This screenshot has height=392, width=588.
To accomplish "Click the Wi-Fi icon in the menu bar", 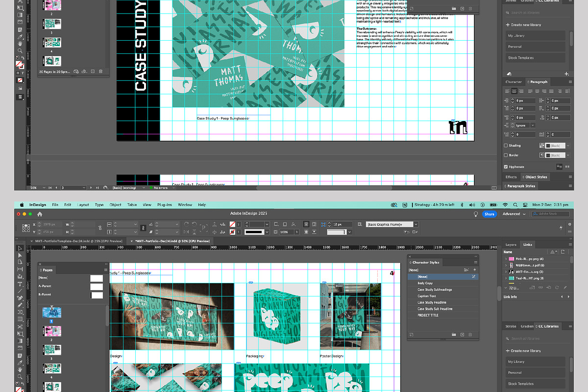I will (x=505, y=205).
